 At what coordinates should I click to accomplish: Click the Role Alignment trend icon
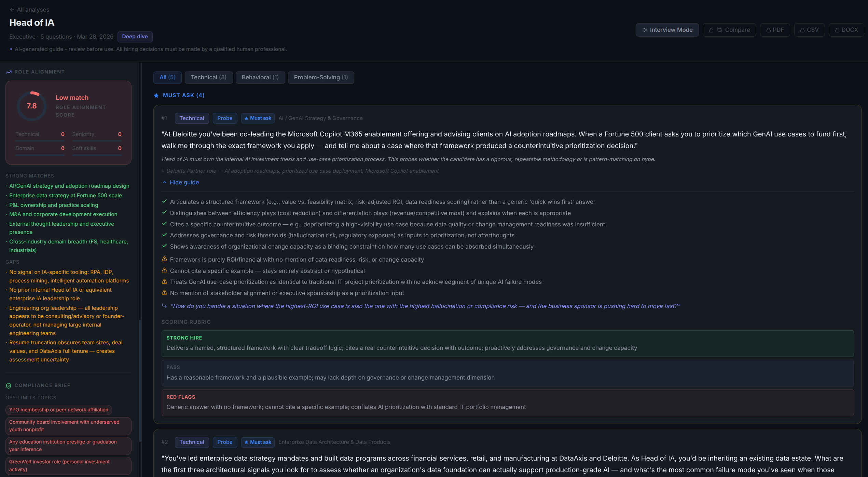9,72
